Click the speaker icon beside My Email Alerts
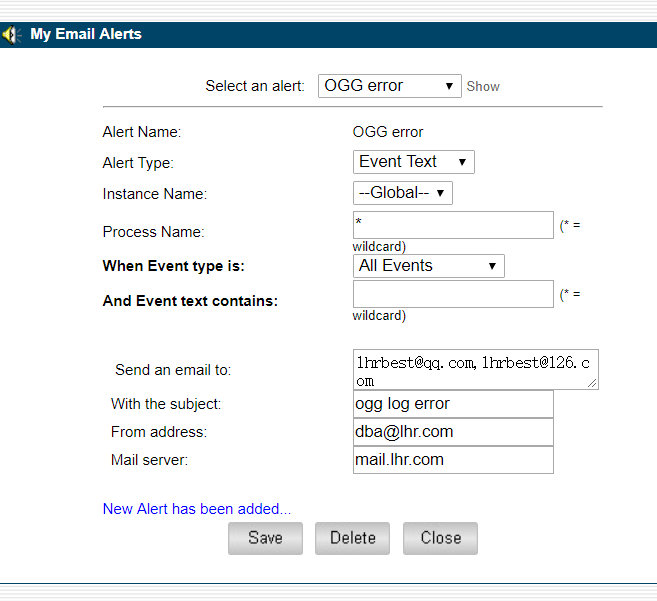Viewport: 657px width, 601px height. 11,35
